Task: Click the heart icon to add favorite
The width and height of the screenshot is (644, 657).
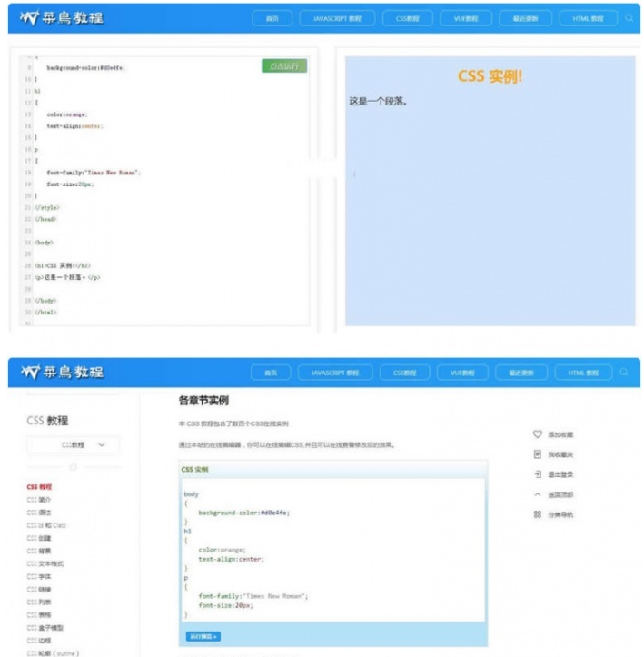Action: pyautogui.click(x=537, y=434)
